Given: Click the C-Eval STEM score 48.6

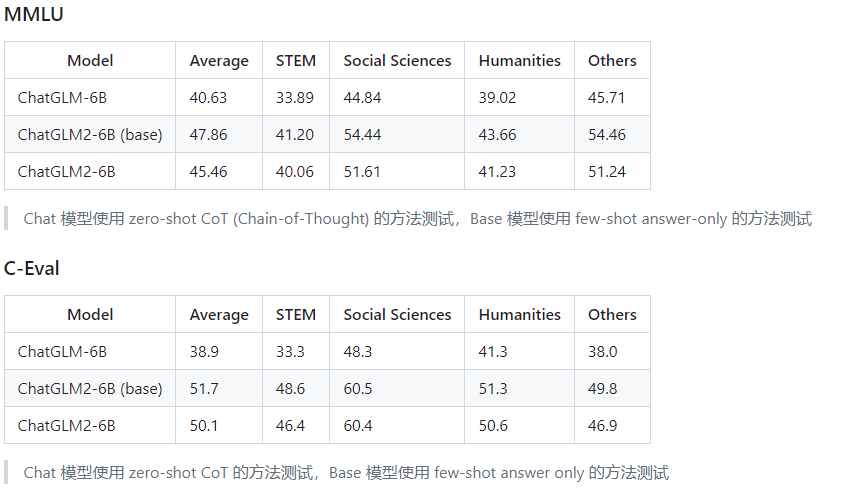Looking at the screenshot, I should tap(290, 389).
